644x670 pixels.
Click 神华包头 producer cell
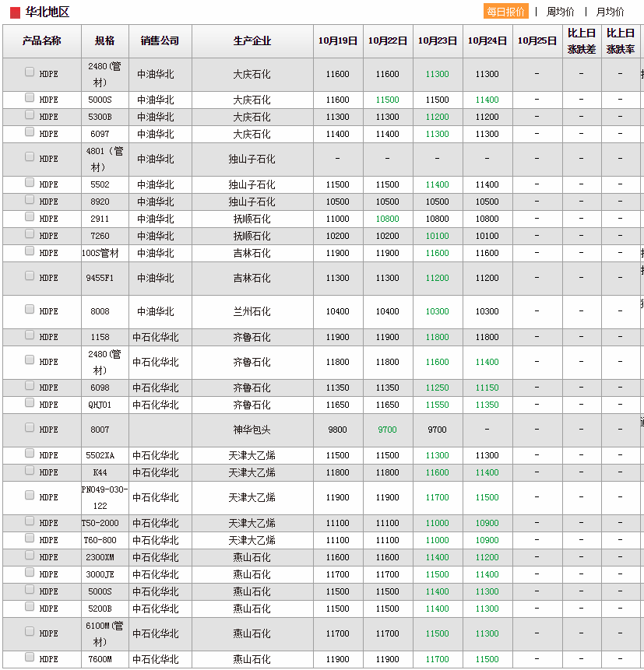(252, 430)
